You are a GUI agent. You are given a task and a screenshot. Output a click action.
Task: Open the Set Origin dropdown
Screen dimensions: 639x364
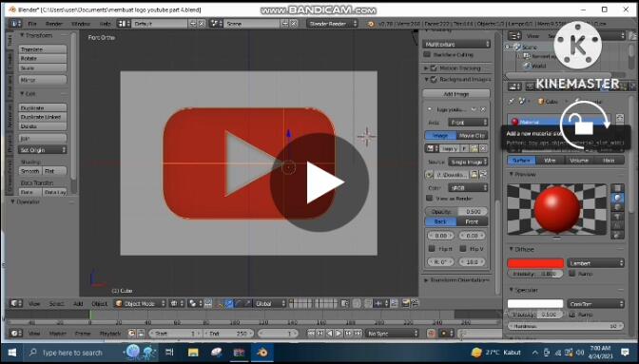point(43,150)
